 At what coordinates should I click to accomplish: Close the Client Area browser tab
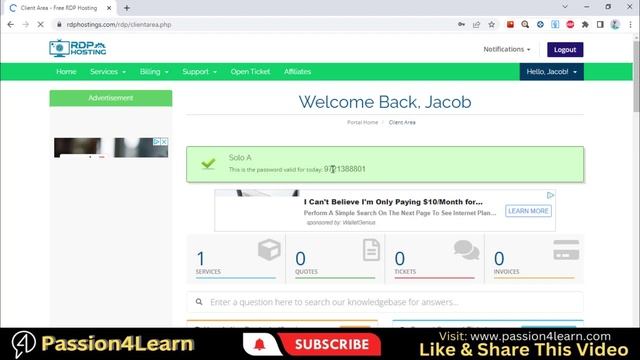point(109,8)
